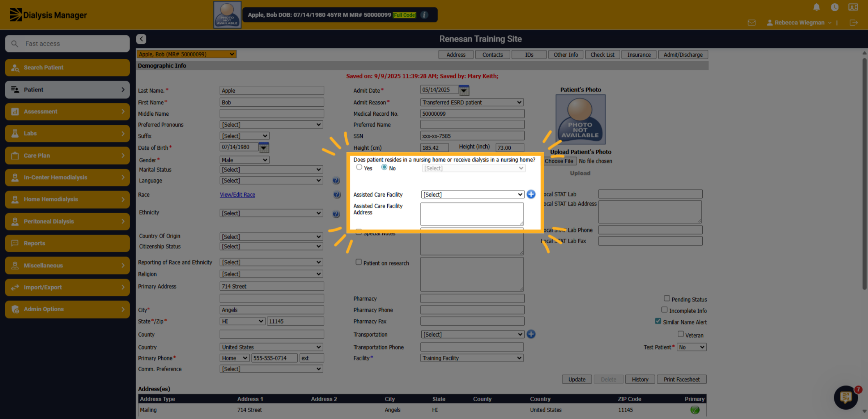The height and width of the screenshot is (419, 868).
Task: Click the clock history icon in header
Action: click(x=835, y=7)
